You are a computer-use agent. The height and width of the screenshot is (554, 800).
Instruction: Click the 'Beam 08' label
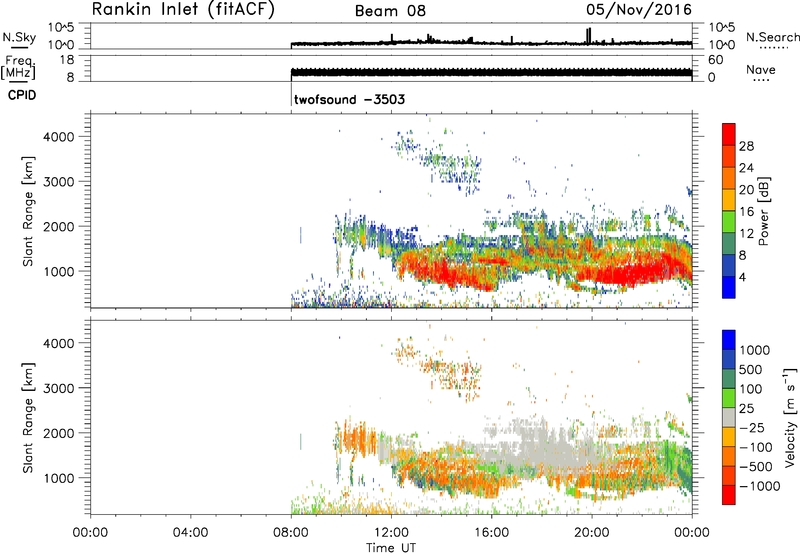point(390,11)
